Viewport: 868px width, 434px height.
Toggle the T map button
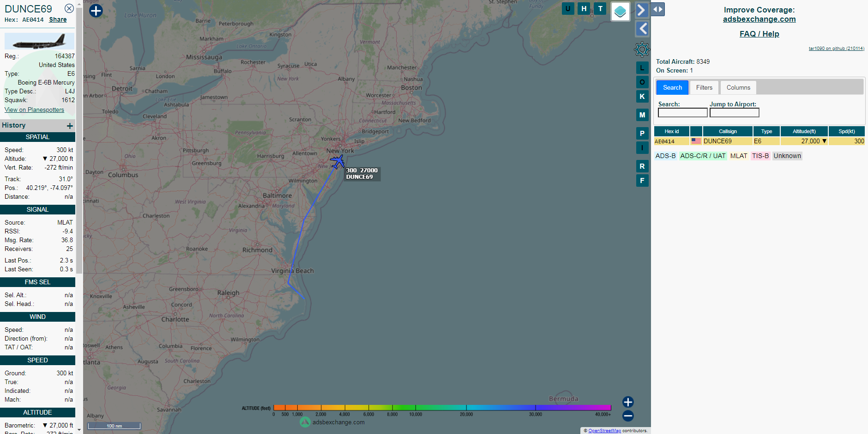(x=600, y=8)
